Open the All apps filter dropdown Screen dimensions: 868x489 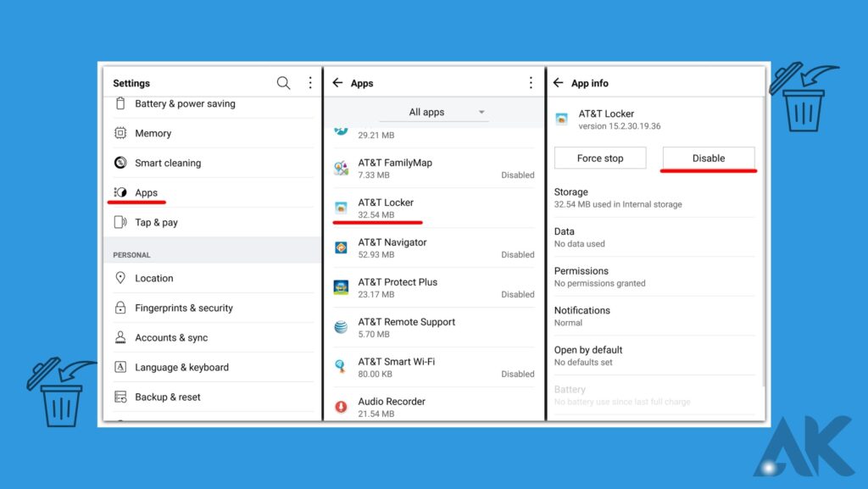point(434,113)
